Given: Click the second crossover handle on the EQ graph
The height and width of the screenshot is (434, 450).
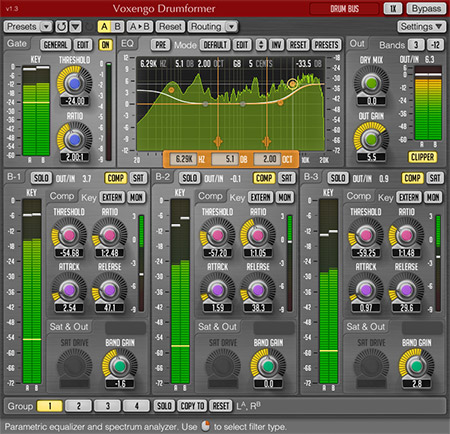Looking at the screenshot, I should [x=266, y=142].
